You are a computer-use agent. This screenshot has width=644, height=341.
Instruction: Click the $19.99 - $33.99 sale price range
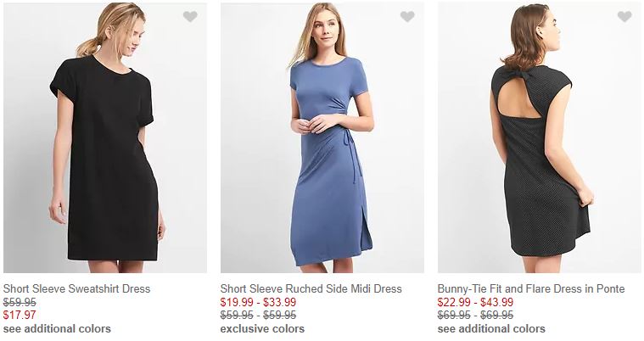258,301
